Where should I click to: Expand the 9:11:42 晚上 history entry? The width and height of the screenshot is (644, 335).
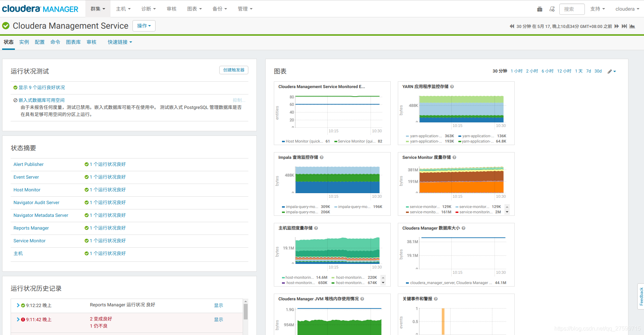[x=18, y=319]
